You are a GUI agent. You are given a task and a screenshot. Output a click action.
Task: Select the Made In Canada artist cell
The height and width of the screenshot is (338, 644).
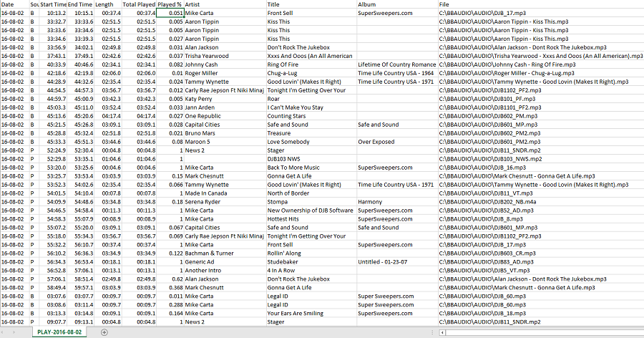coord(225,193)
